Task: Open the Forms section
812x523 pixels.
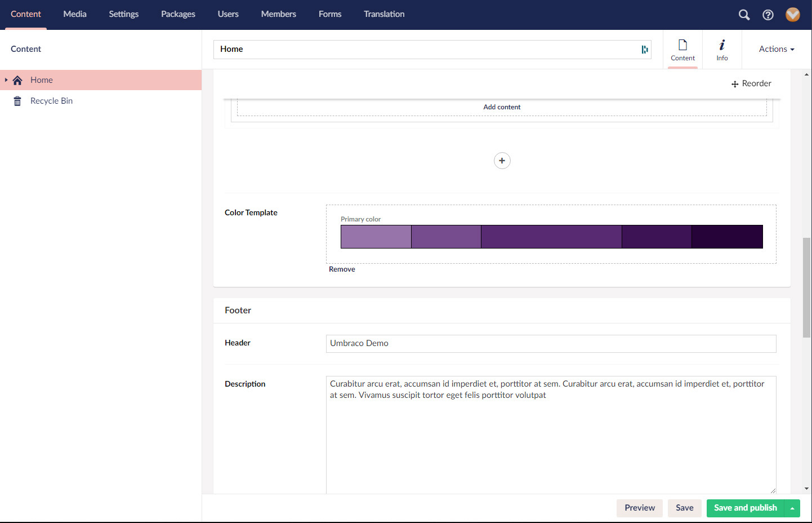Action: 330,14
